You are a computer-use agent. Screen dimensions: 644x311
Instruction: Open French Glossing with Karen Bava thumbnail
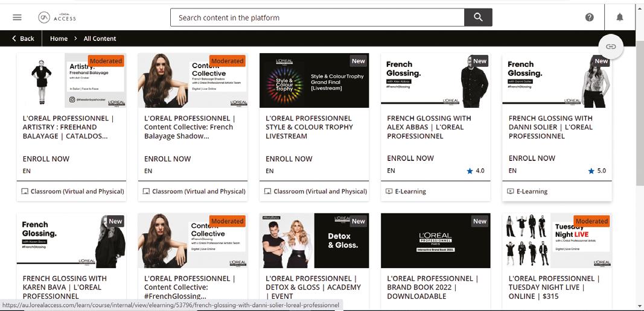[x=71, y=240]
